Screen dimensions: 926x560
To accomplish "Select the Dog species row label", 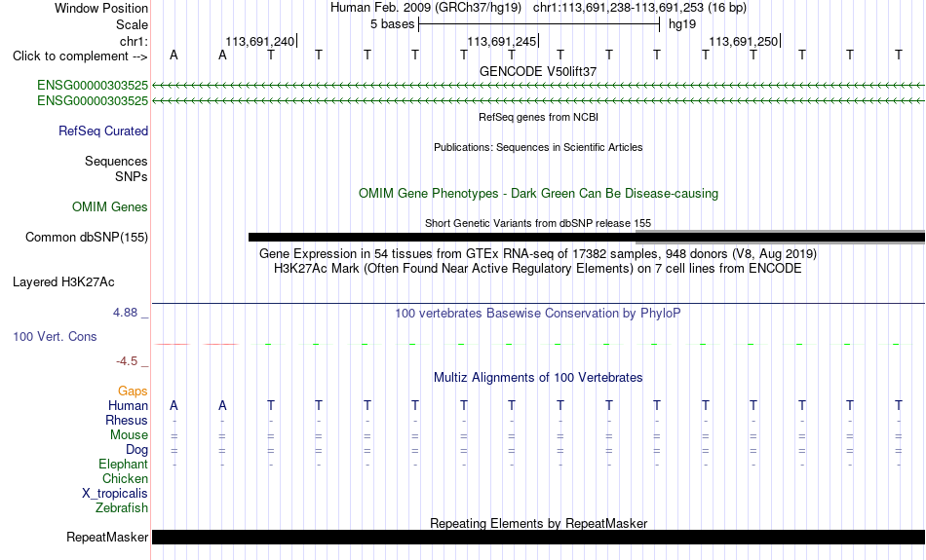I will pos(136,450).
